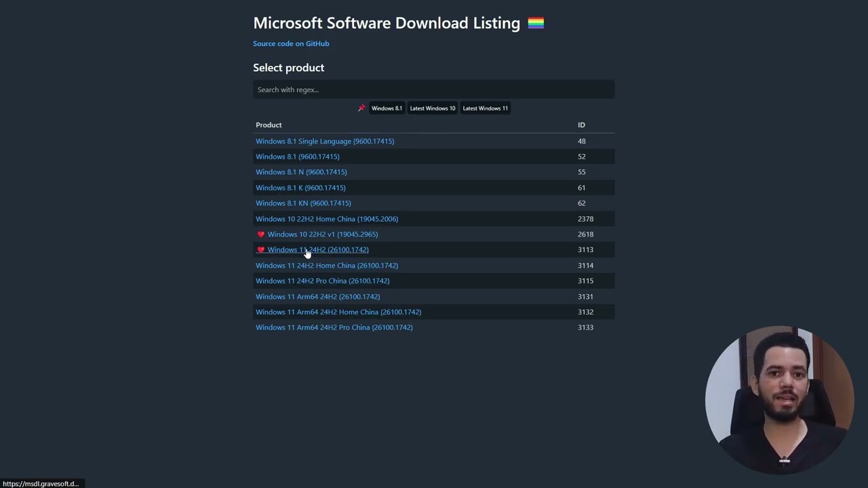The height and width of the screenshot is (488, 868).
Task: Open Windows 8.1 KN (9600.17415)
Action: tap(303, 203)
